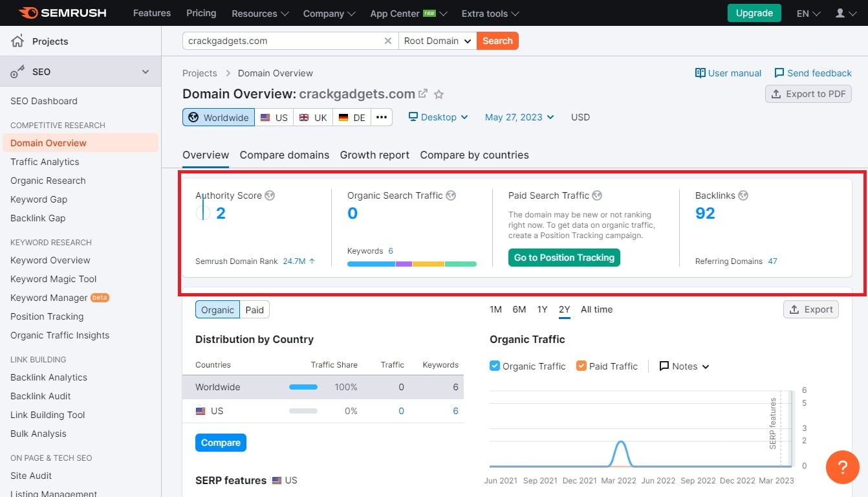This screenshot has width=868, height=497.
Task: Switch to Organic toggle
Action: pyautogui.click(x=217, y=310)
